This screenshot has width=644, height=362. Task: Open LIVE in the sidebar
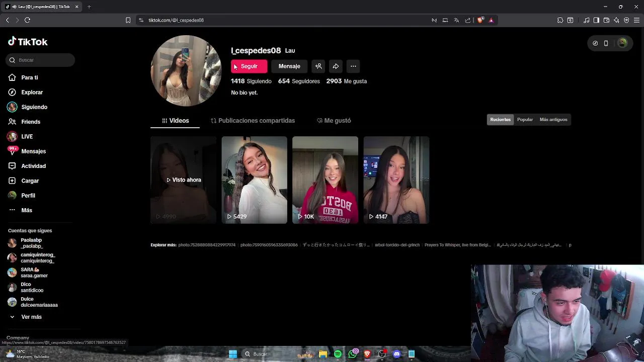(20, 136)
